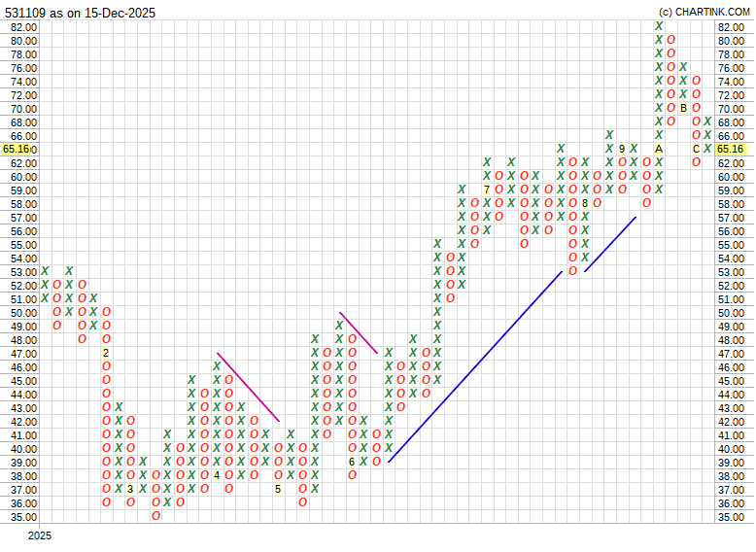Select the month marker 4 box
The image size is (756, 552).
click(x=218, y=476)
